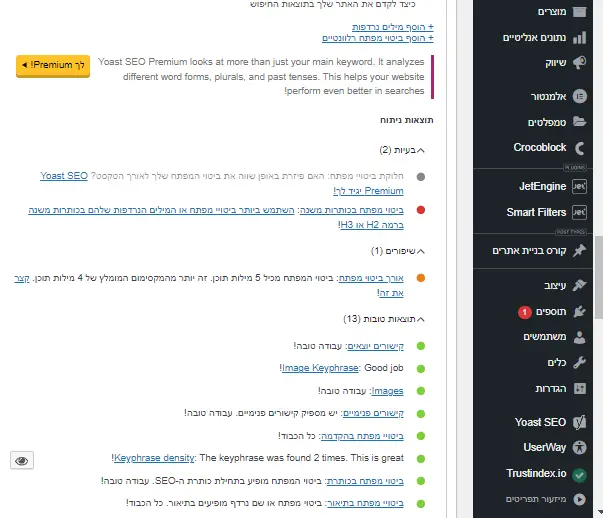Click ביטוי מפתח בכותרות משנה link
603x518 pixels.
pyautogui.click(x=352, y=210)
